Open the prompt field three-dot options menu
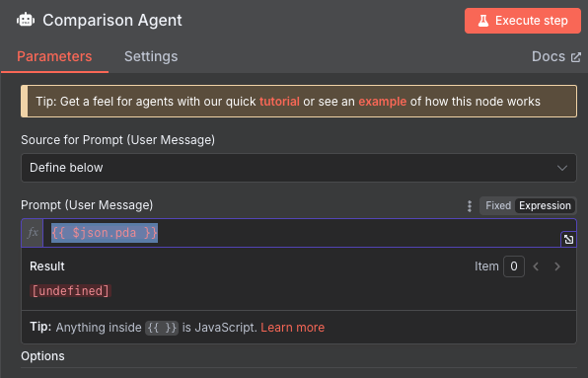The image size is (588, 378). click(470, 206)
